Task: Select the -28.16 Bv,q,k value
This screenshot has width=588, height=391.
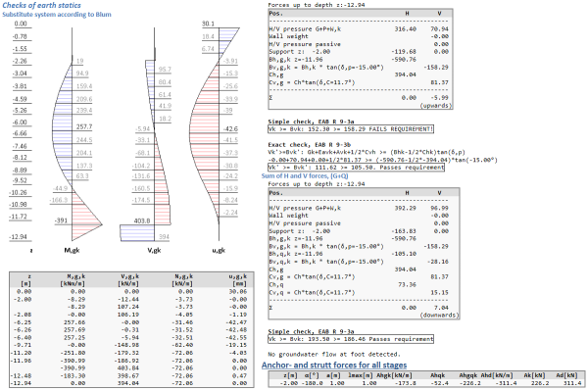Action: 438,262
